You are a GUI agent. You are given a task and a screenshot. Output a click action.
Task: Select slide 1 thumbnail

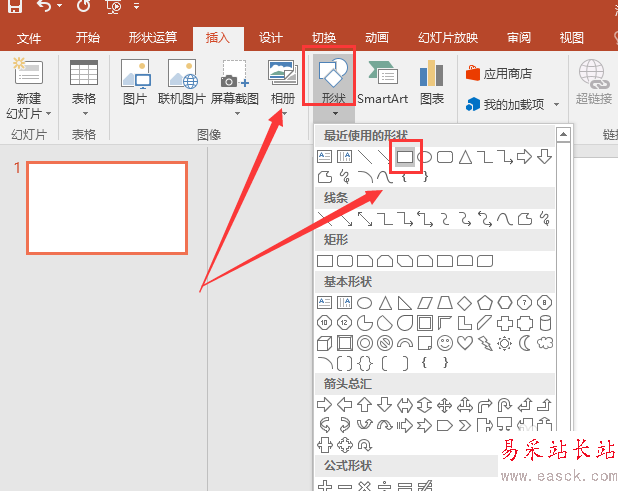point(107,208)
